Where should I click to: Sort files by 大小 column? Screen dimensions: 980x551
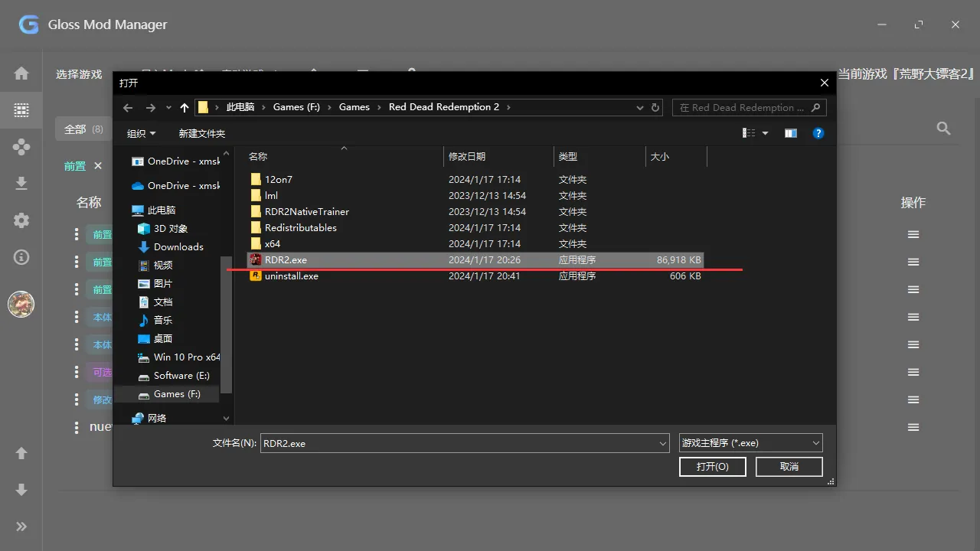point(676,156)
